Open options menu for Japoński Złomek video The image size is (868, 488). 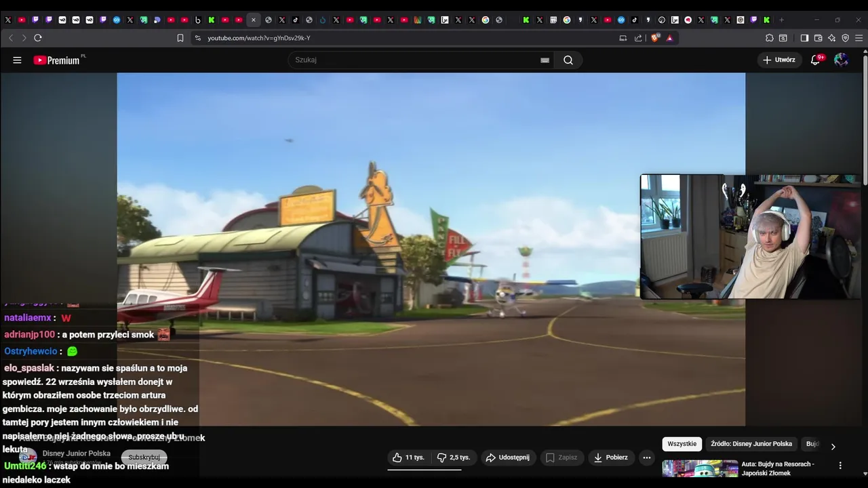[840, 466]
